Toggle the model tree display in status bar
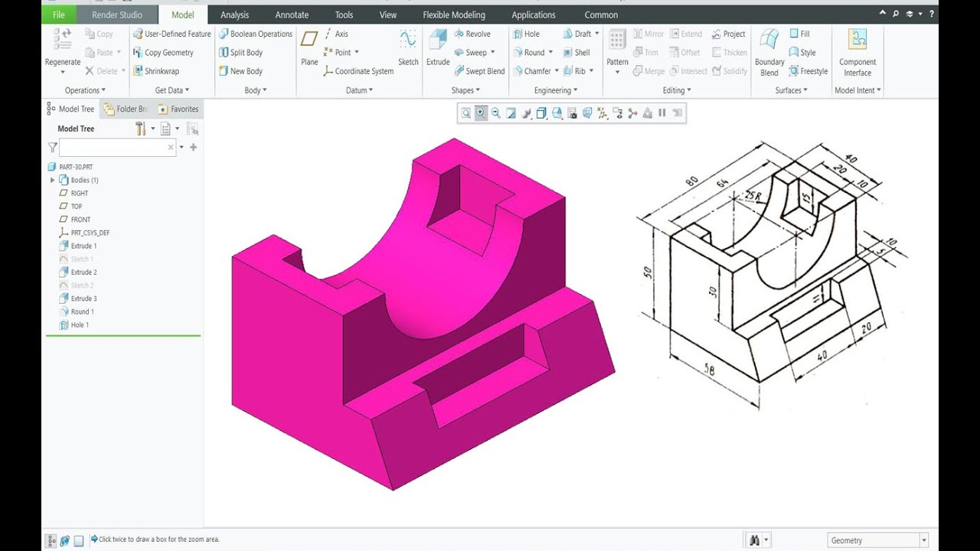 pos(51,540)
